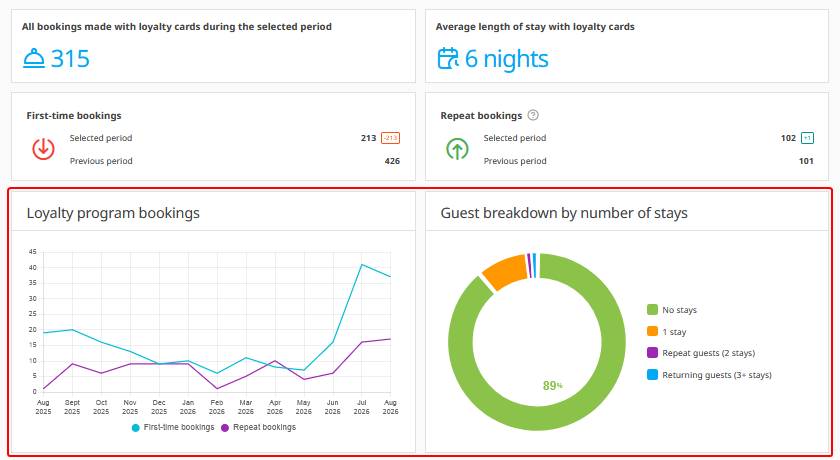Click the 6 nights average value
This screenshot has height=460, width=840.
(506, 58)
